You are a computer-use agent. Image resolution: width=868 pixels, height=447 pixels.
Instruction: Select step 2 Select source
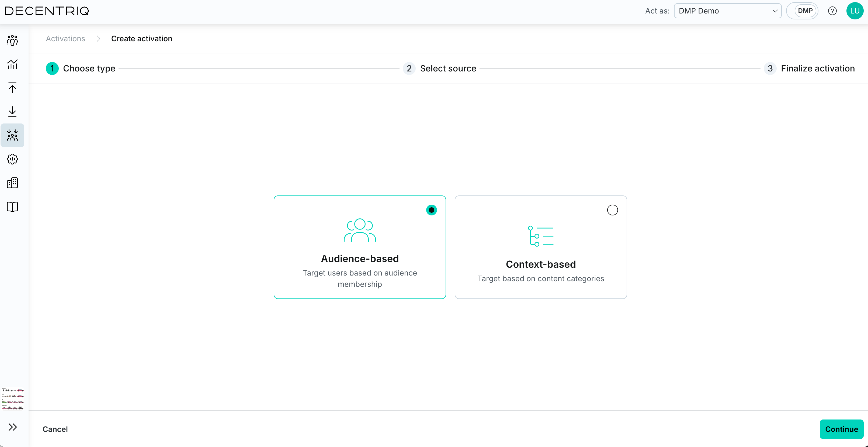point(440,68)
